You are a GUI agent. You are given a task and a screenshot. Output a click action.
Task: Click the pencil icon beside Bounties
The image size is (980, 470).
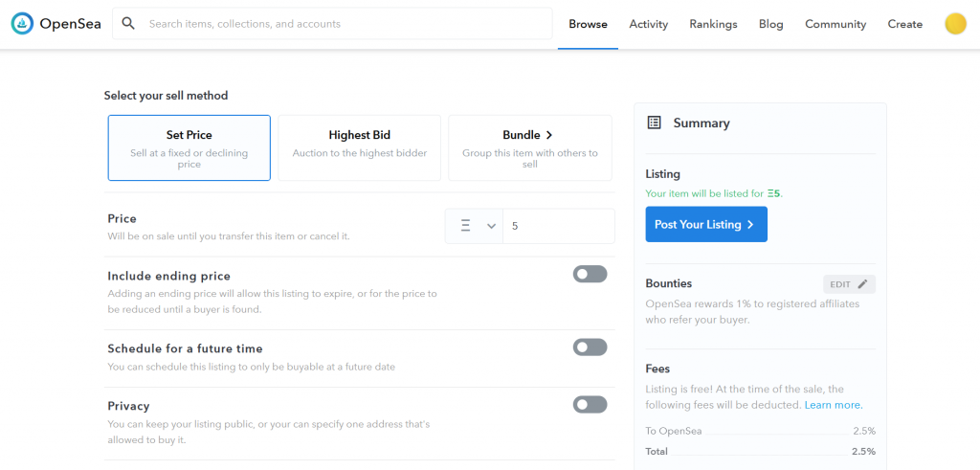[862, 284]
